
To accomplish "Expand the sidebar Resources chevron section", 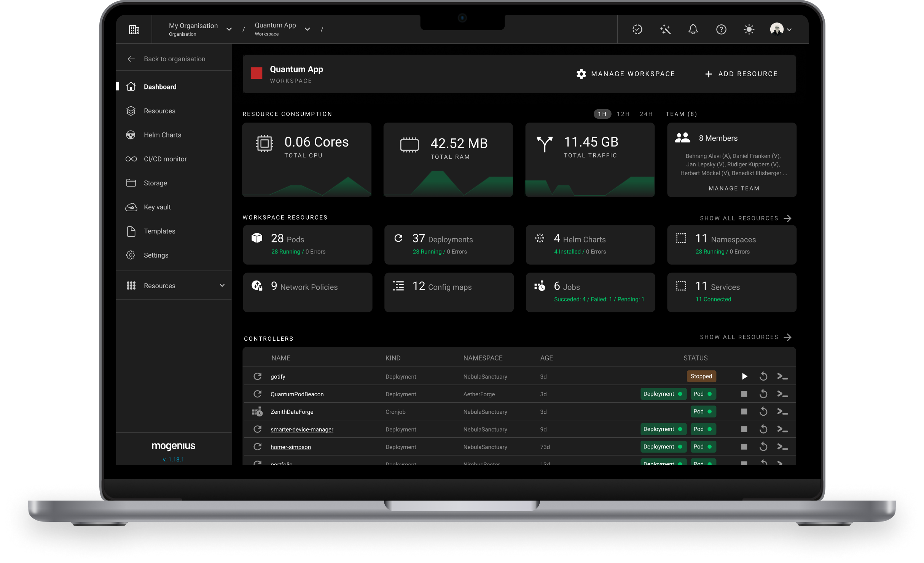I will pyautogui.click(x=222, y=285).
